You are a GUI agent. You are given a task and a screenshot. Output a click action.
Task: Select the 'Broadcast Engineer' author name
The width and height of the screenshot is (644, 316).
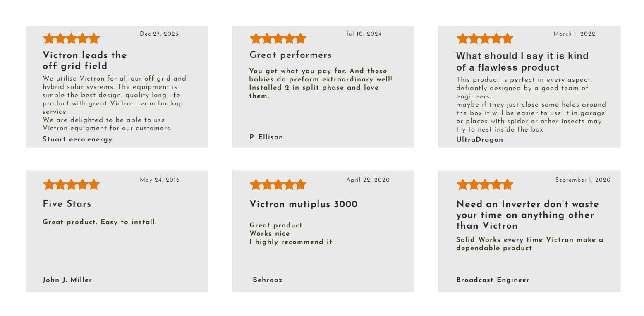tap(493, 280)
